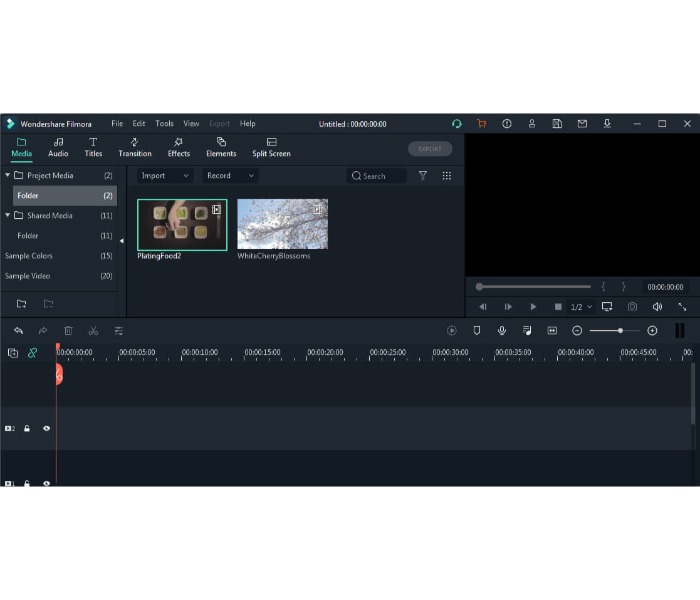Viewport: 700px width, 600px height.
Task: Select Folder under Project Media
Action: (x=65, y=196)
